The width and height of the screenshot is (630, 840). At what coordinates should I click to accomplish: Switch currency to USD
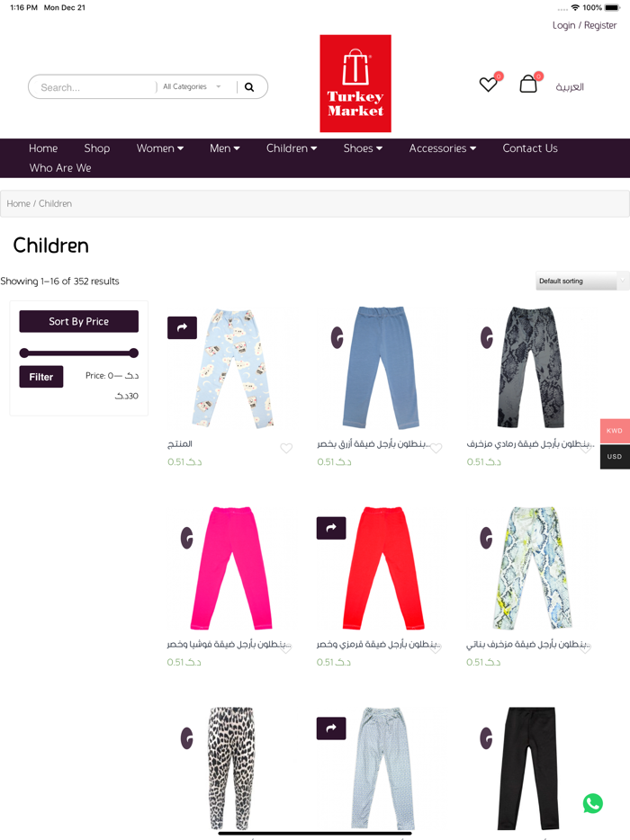click(615, 457)
